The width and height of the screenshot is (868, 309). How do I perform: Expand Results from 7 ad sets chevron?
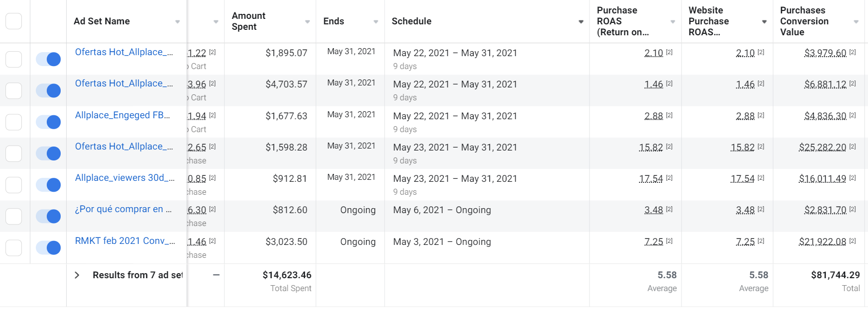click(x=77, y=275)
